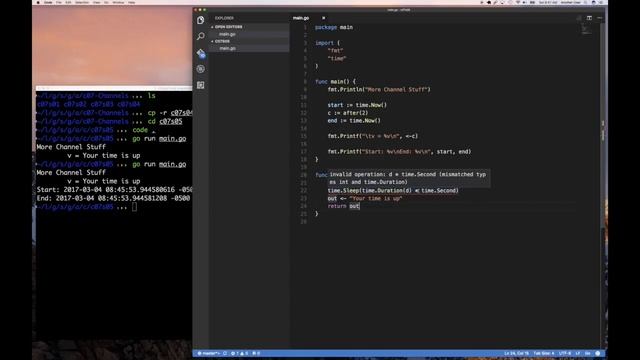Click the editor minimap preview
The width and height of the screenshot is (640, 360).
(x=586, y=29)
